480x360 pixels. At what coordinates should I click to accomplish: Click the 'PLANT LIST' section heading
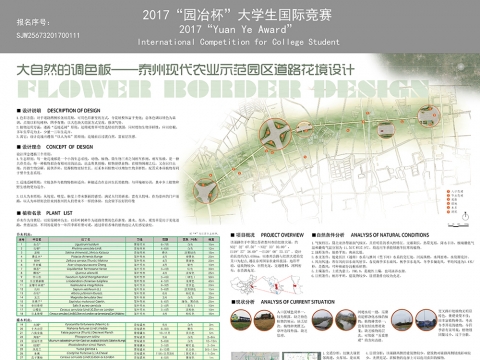point(59,213)
